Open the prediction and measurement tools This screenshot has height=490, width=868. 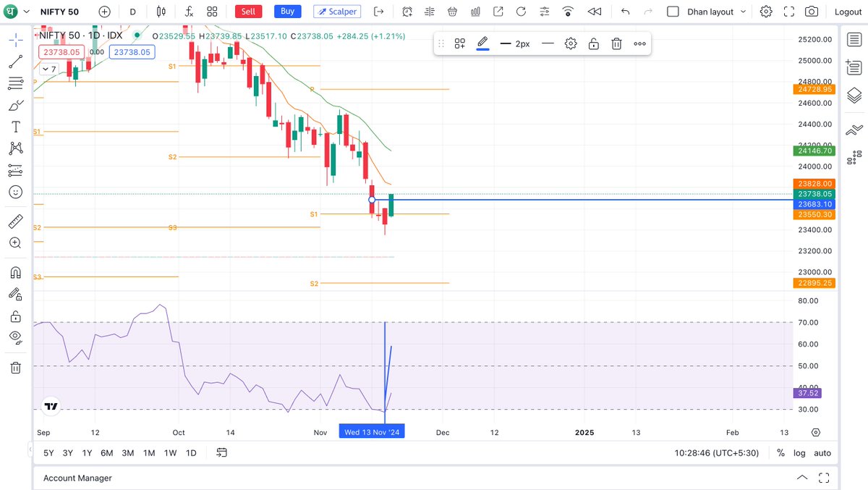[x=15, y=171]
